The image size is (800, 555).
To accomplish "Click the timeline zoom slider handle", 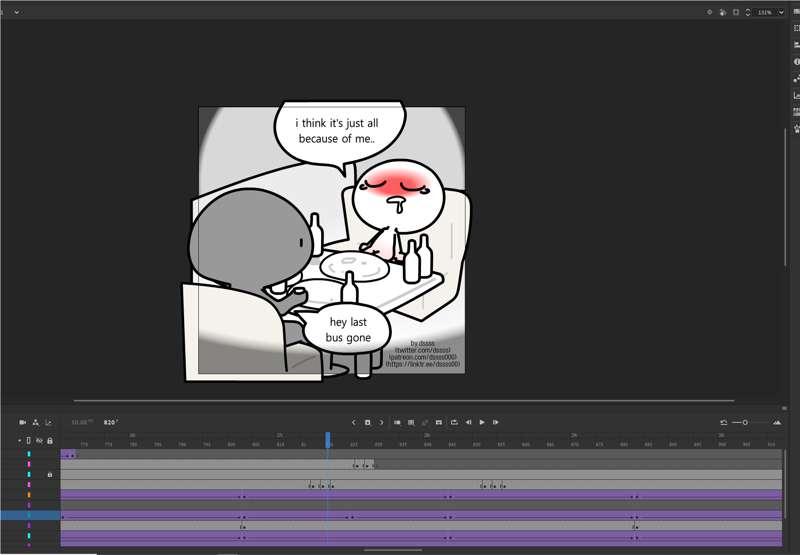I will point(745,422).
